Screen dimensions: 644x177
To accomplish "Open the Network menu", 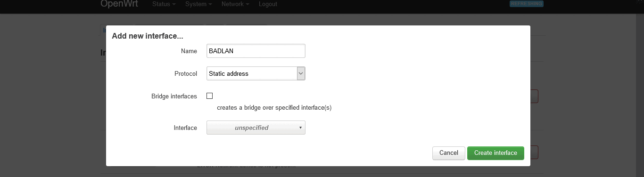I will coord(235,4).
